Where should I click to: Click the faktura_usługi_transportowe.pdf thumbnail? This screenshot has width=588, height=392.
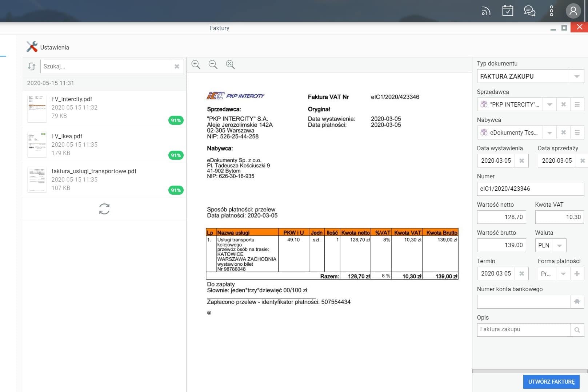(x=37, y=179)
